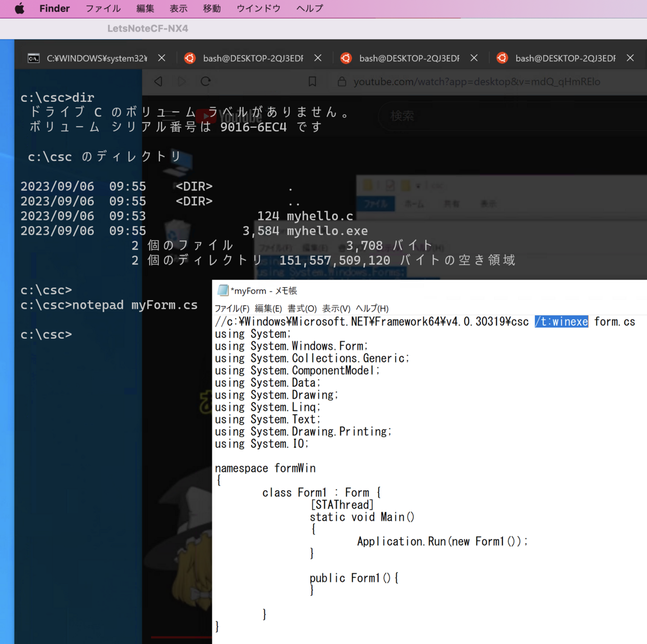This screenshot has height=644, width=647.
Task: Switch to the second bash@DESKTOP-2QJ3EDF tab
Action: pyautogui.click(x=409, y=58)
